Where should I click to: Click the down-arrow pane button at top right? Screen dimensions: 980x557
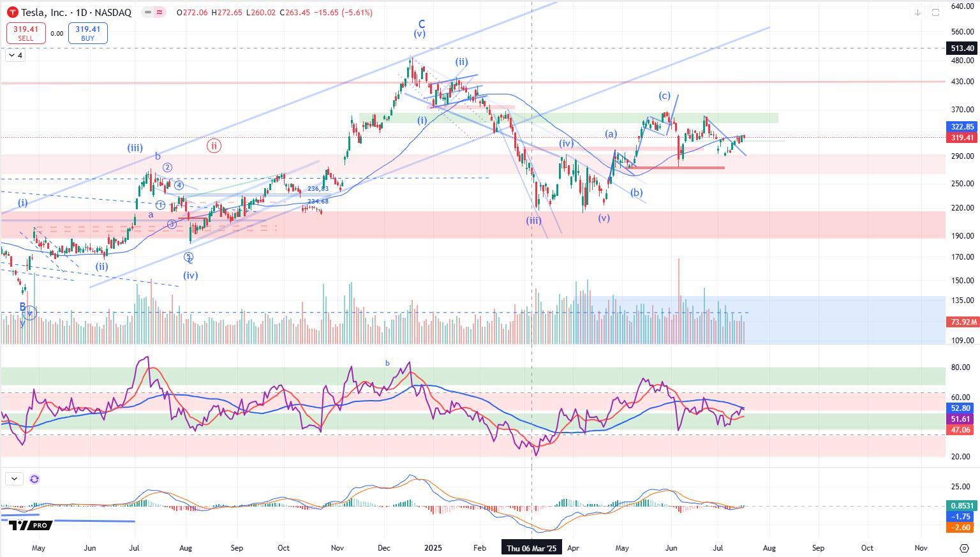click(917, 12)
